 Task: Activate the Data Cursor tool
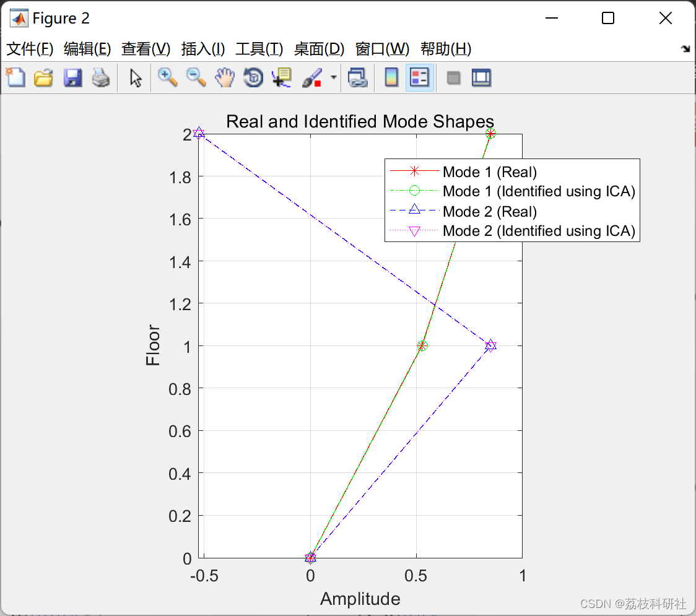point(282,77)
